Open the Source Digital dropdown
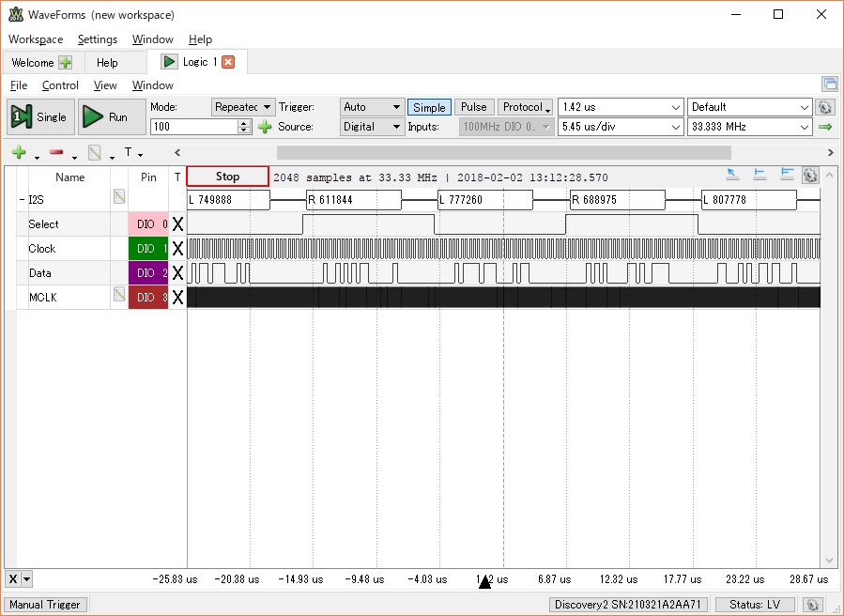The width and height of the screenshot is (844, 616). 372,127
